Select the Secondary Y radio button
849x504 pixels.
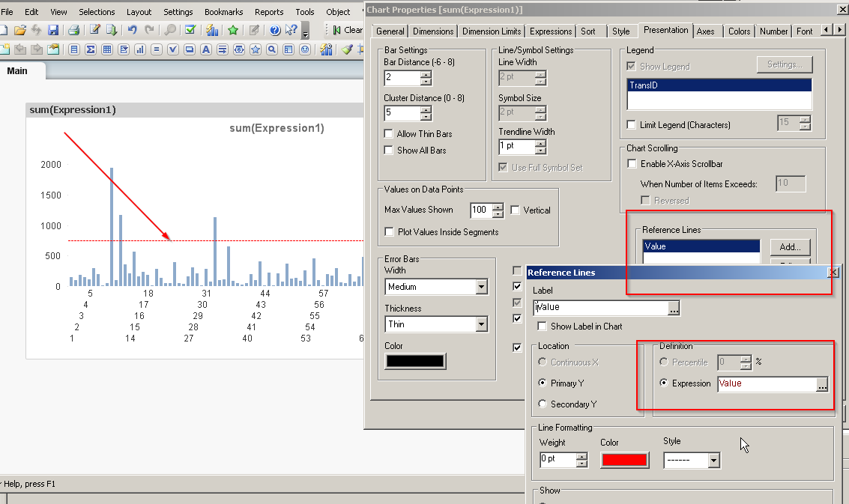(x=542, y=404)
